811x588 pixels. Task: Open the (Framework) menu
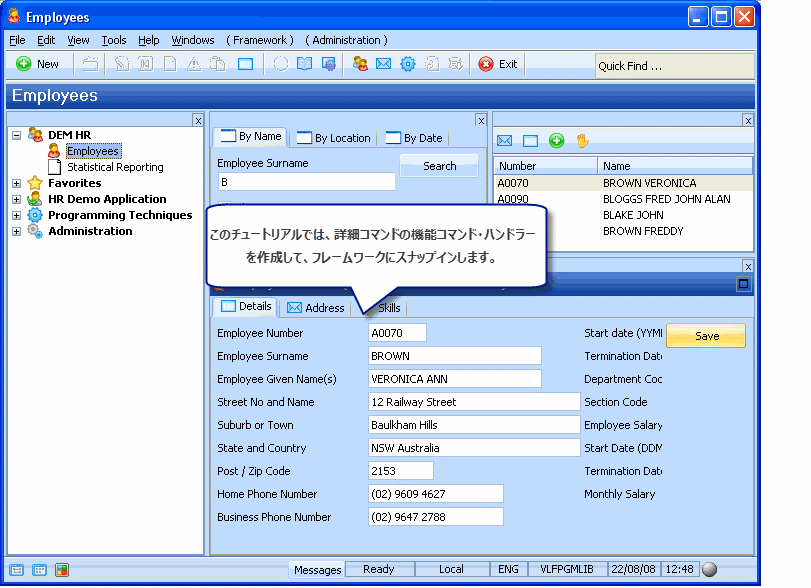[260, 40]
